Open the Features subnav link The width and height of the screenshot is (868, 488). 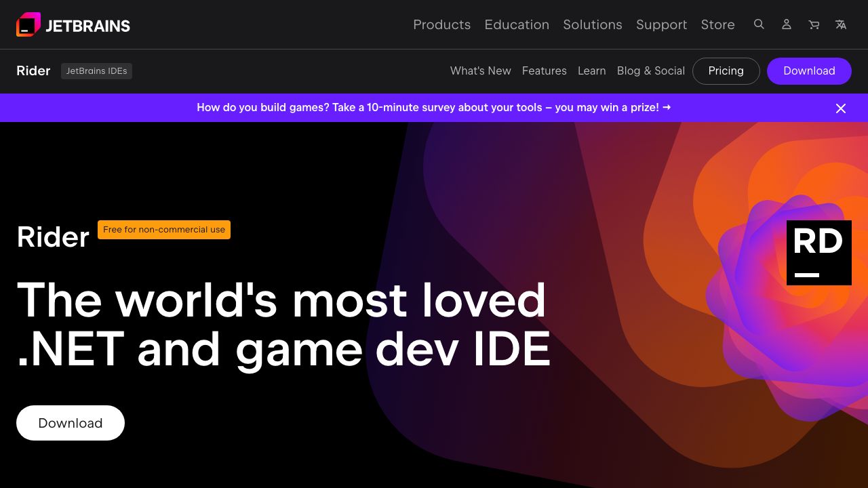point(545,70)
